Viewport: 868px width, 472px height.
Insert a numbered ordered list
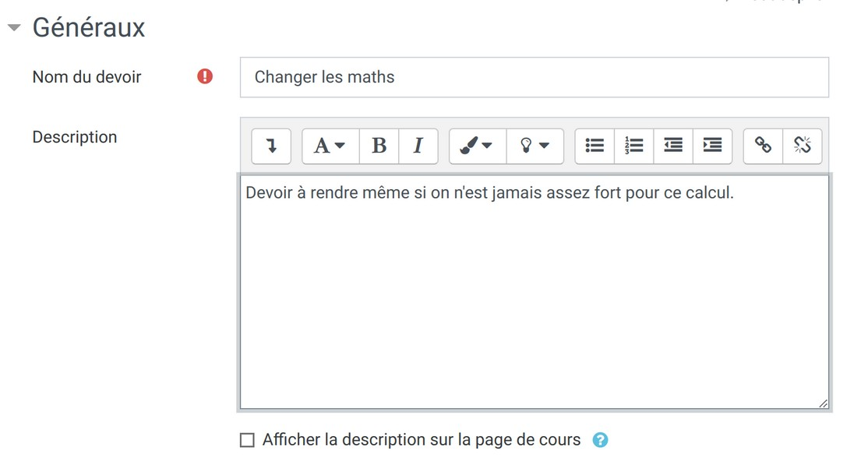(x=634, y=146)
